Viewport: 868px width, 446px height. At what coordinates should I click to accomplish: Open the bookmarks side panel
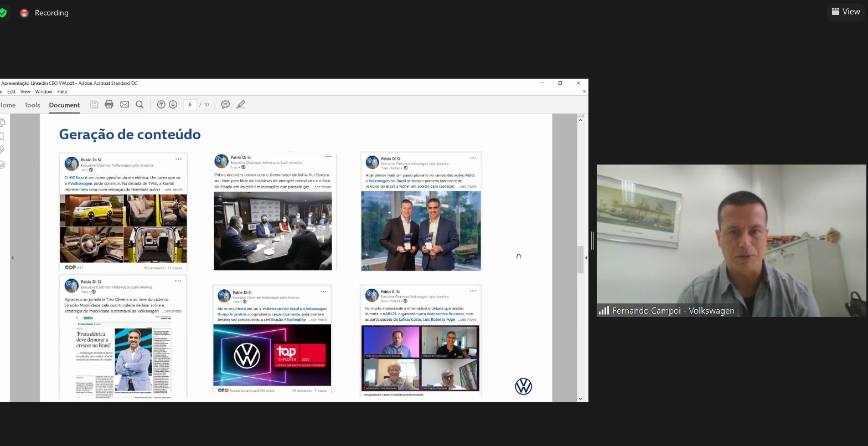click(x=2, y=136)
